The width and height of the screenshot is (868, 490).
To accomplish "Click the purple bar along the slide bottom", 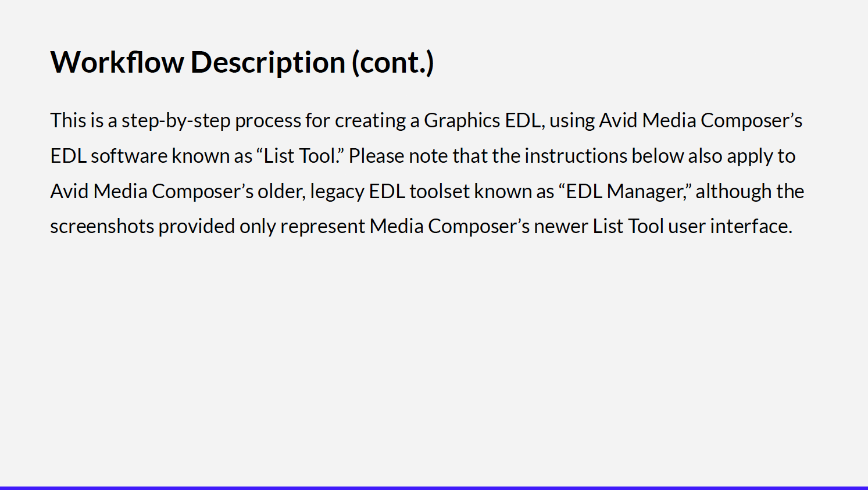I will pyautogui.click(x=434, y=488).
